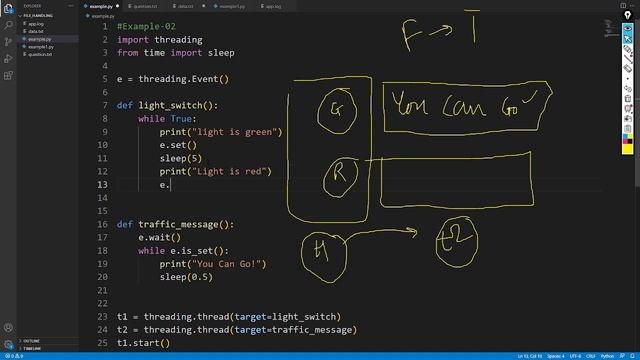The height and width of the screenshot is (360, 640).
Task: Click the Spaces: 4 indentation status item
Action: [x=556, y=356]
